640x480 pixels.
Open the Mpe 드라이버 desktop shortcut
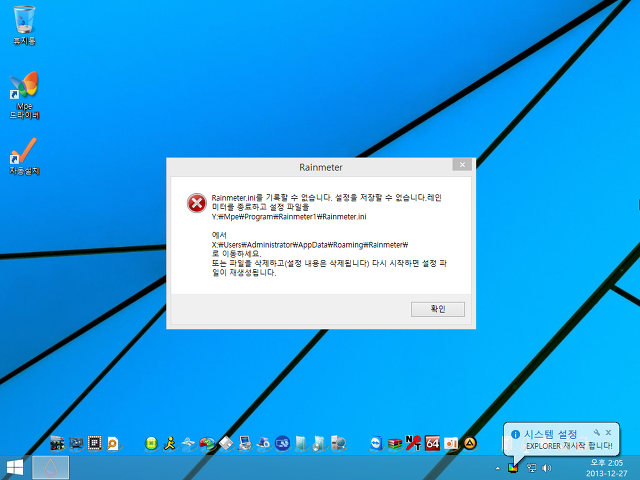24,95
